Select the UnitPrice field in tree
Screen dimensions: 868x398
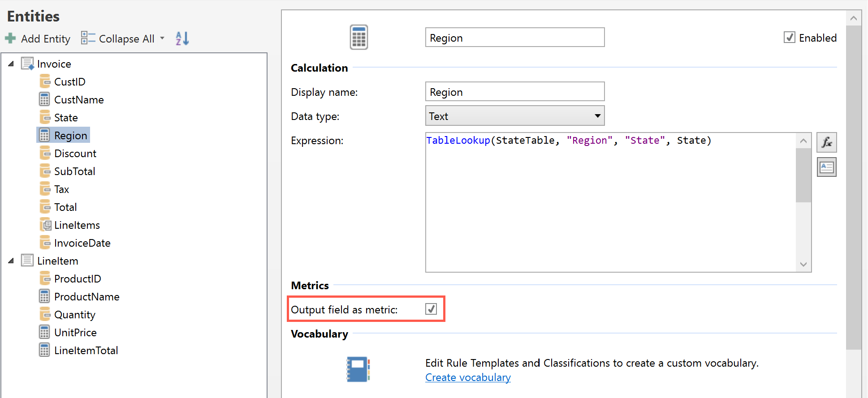(75, 333)
